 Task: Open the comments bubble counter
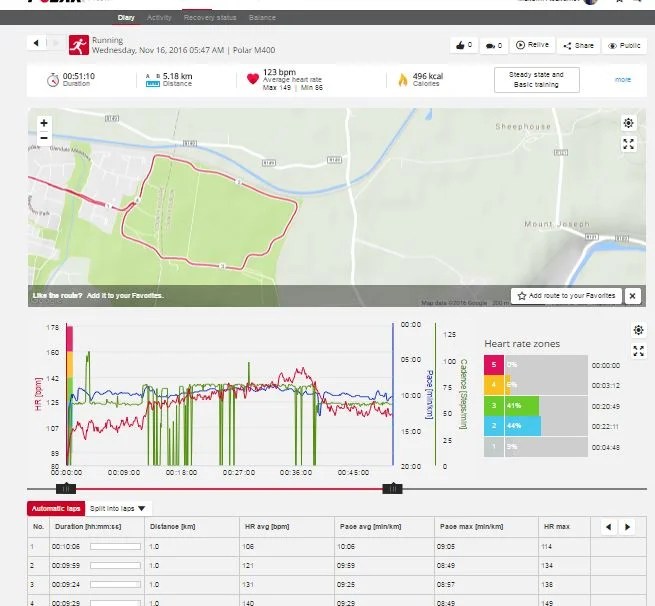(493, 46)
